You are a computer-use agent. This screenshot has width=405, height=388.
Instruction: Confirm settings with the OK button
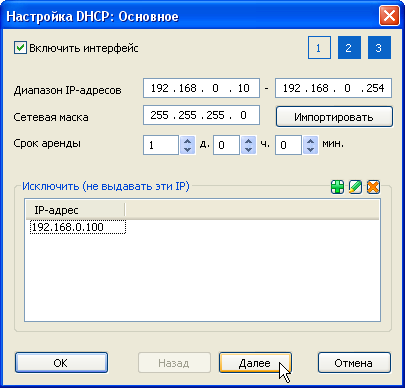pyautogui.click(x=61, y=363)
